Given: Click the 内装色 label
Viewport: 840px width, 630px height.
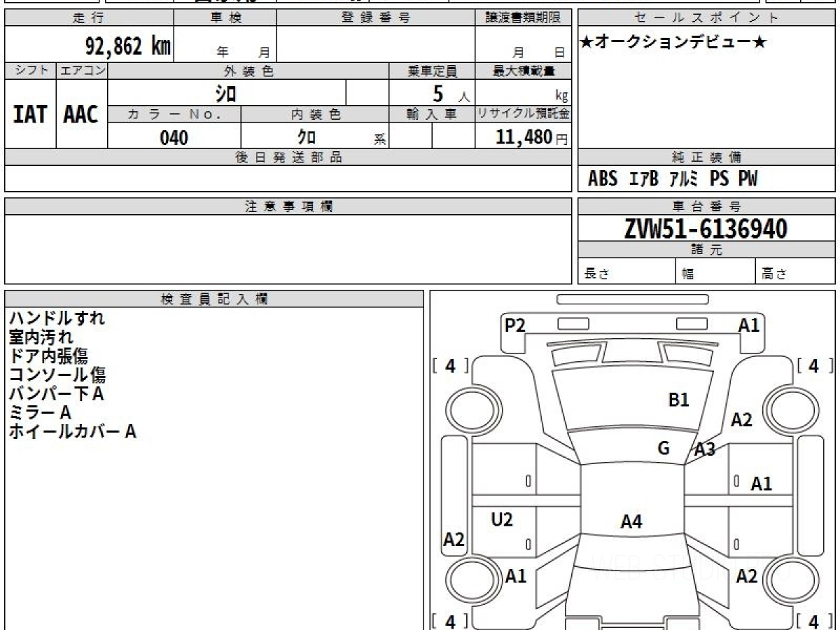Looking at the screenshot, I should click(315, 114).
